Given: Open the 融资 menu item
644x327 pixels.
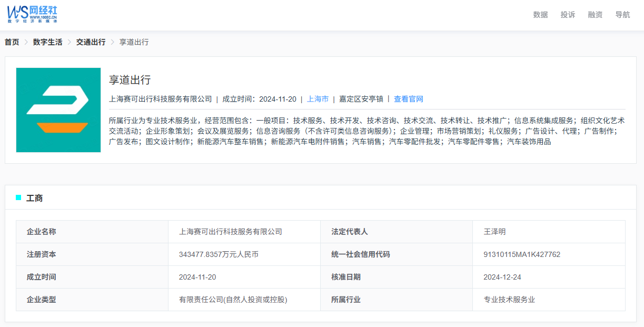Looking at the screenshot, I should click(x=595, y=15).
